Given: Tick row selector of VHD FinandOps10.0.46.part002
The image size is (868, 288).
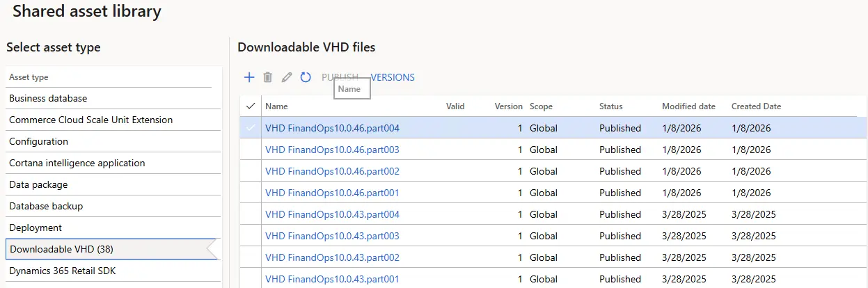Looking at the screenshot, I should [251, 171].
